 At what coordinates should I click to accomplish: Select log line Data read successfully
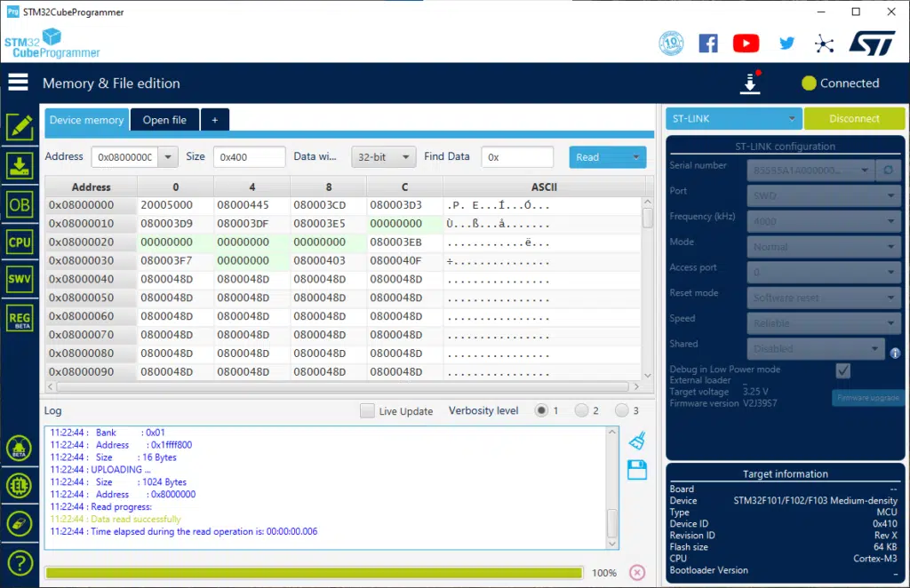(116, 519)
